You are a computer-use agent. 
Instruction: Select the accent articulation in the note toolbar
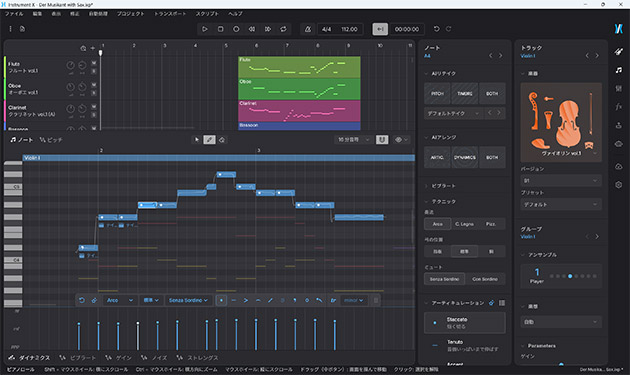(245, 300)
